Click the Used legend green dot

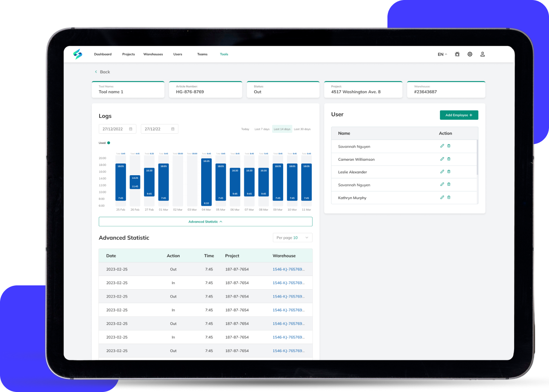[x=109, y=143]
